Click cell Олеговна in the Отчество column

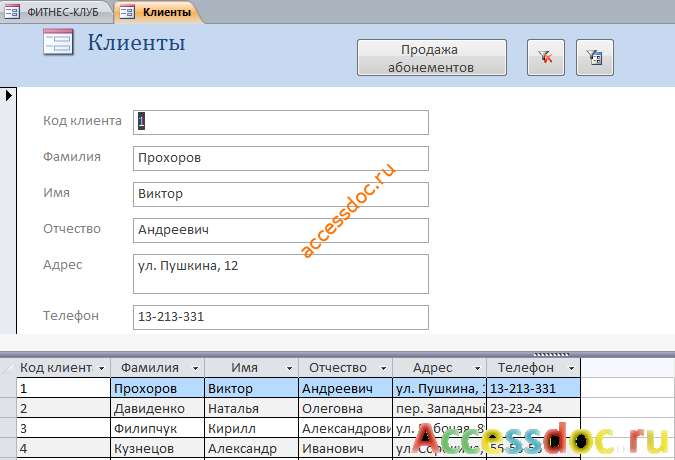click(x=345, y=408)
